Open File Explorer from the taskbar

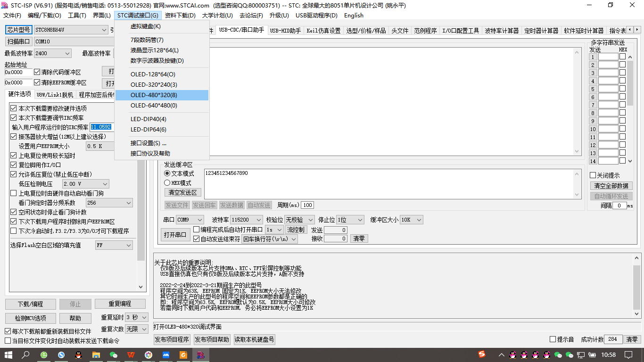pyautogui.click(x=96, y=354)
